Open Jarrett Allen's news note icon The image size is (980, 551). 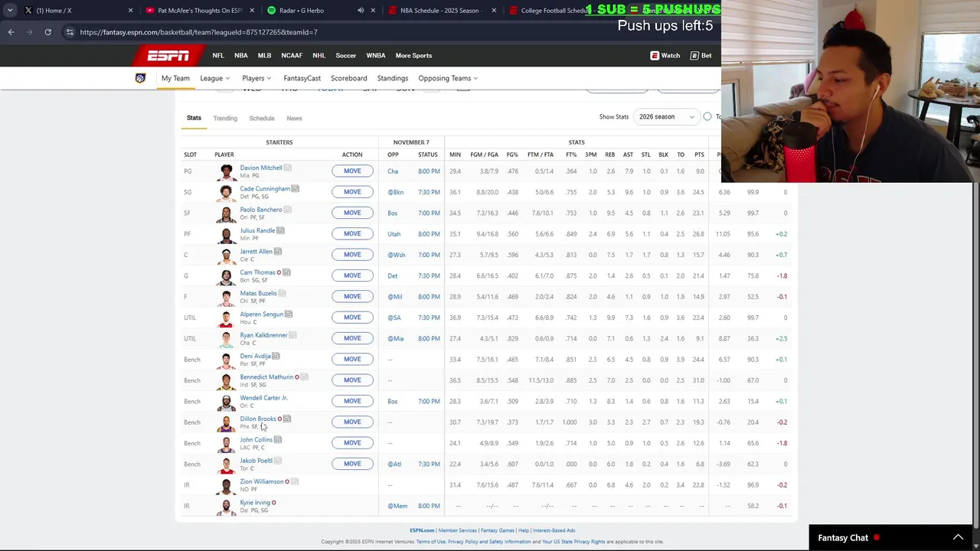click(x=278, y=252)
